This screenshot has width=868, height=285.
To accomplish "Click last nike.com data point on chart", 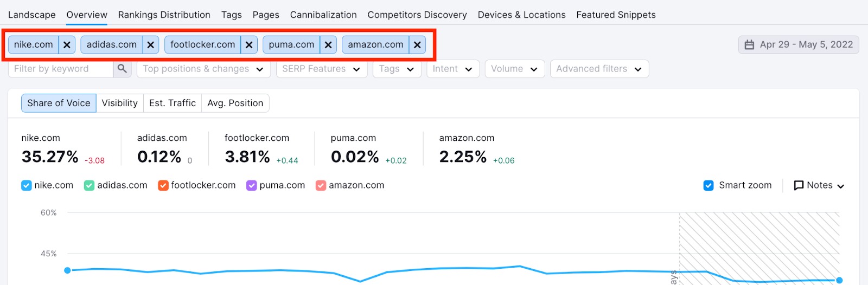I will tap(839, 280).
